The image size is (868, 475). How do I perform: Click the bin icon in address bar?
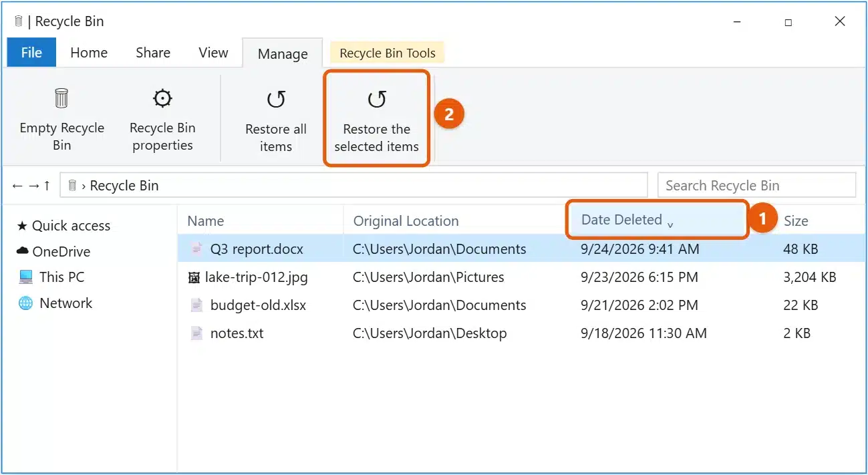pos(72,185)
